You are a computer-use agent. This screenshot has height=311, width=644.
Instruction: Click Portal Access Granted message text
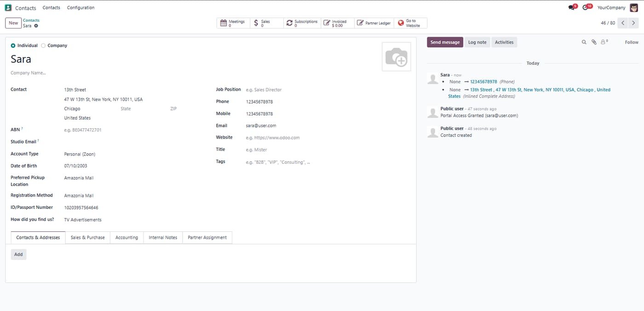point(479,115)
